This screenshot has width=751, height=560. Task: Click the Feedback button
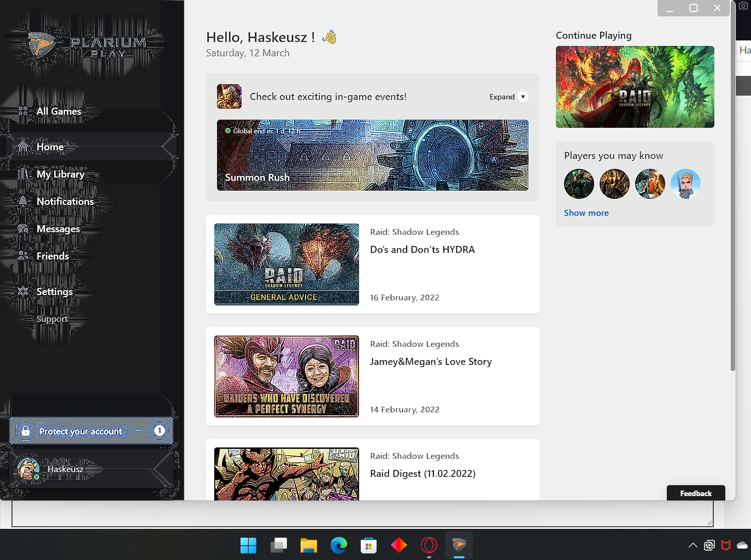pyautogui.click(x=696, y=493)
